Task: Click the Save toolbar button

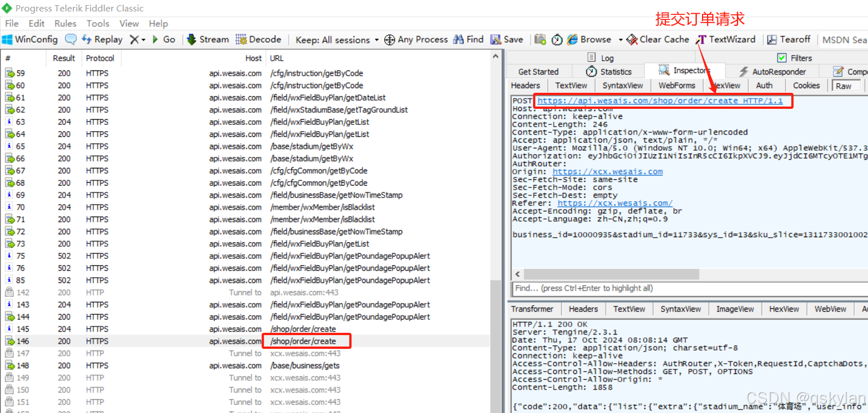Action: tap(507, 40)
